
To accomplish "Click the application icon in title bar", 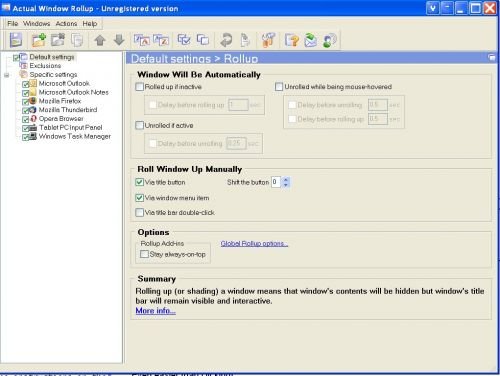I will click(6, 8).
